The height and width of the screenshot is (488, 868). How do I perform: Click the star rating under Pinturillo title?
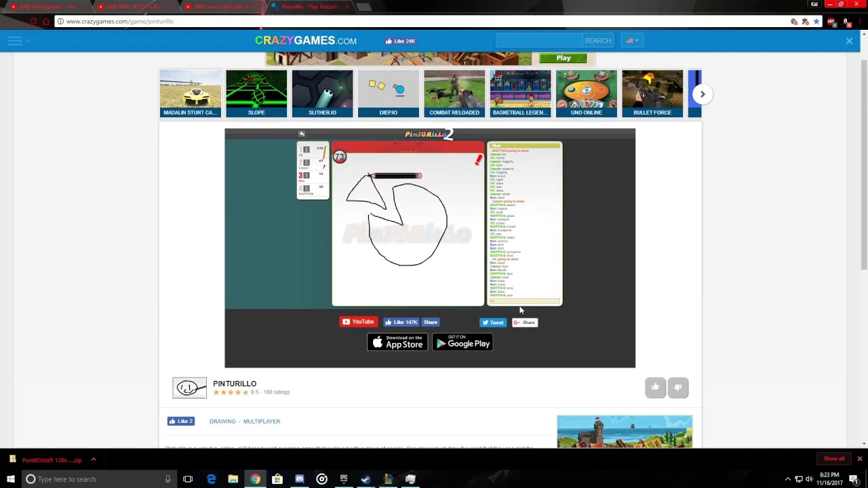pos(231,392)
